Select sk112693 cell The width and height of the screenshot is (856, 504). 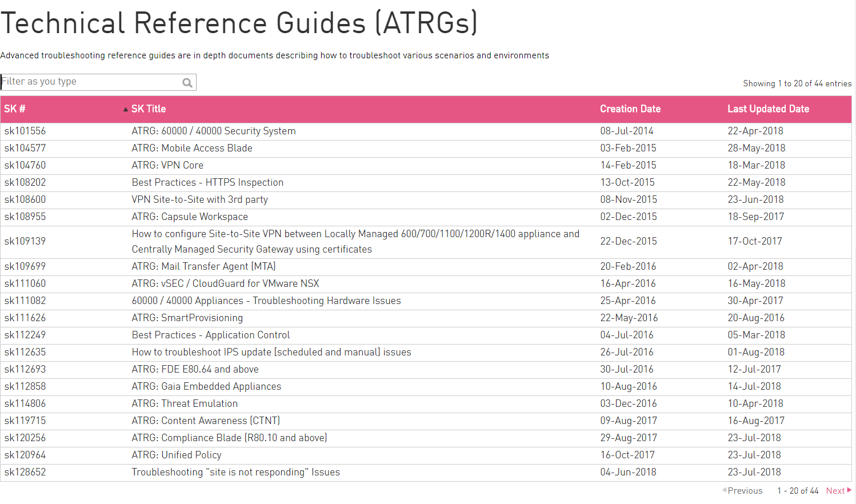pyautogui.click(x=25, y=369)
